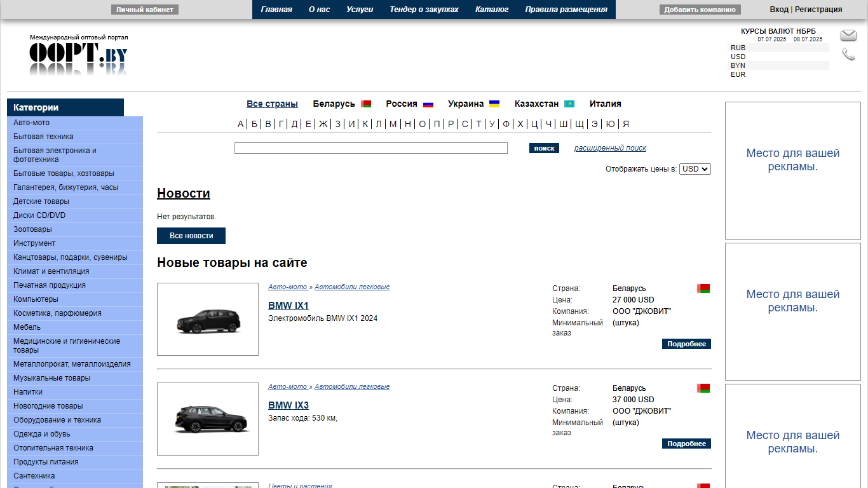Image resolution: width=868 pixels, height=488 pixels.
Task: Open the Зоотовары category
Action: tap(75, 229)
